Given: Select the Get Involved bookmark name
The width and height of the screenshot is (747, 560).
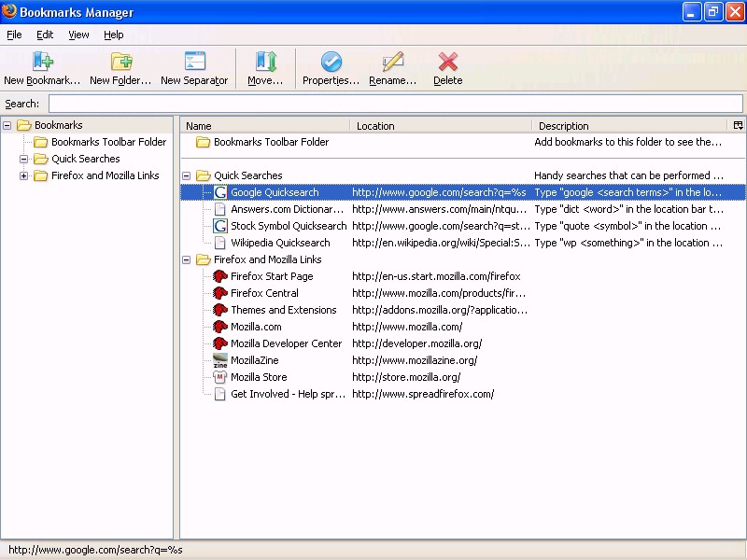Looking at the screenshot, I should (x=288, y=394).
